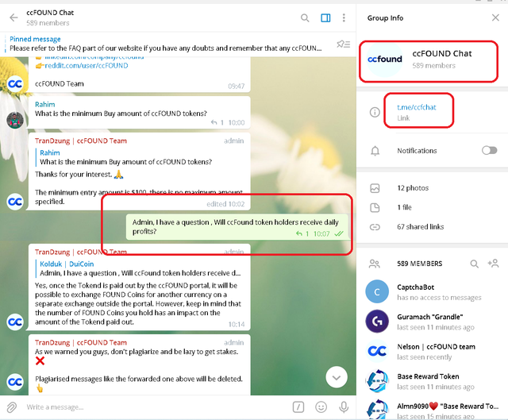Toggle the Notifications switch
The image size is (508, 420).
pyautogui.click(x=489, y=150)
